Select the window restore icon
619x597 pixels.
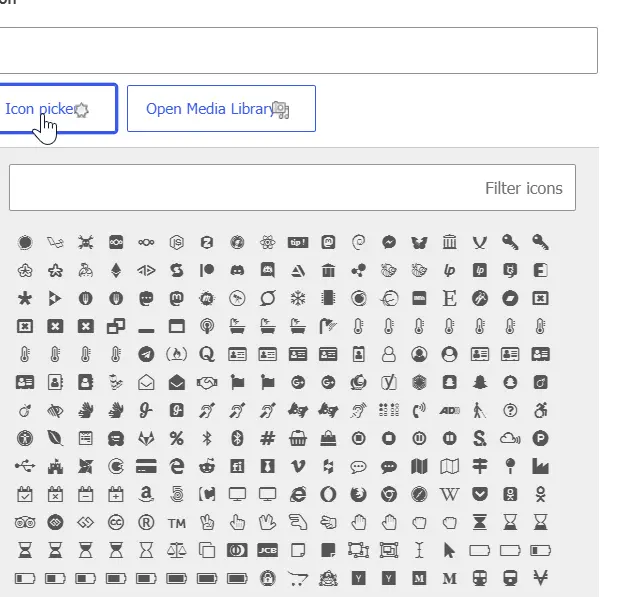116,326
